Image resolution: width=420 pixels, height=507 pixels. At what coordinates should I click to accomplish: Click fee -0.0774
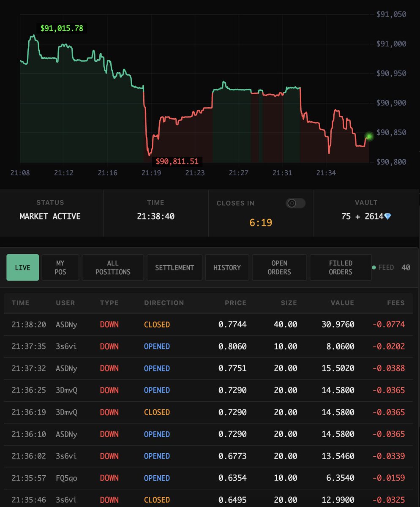point(389,324)
